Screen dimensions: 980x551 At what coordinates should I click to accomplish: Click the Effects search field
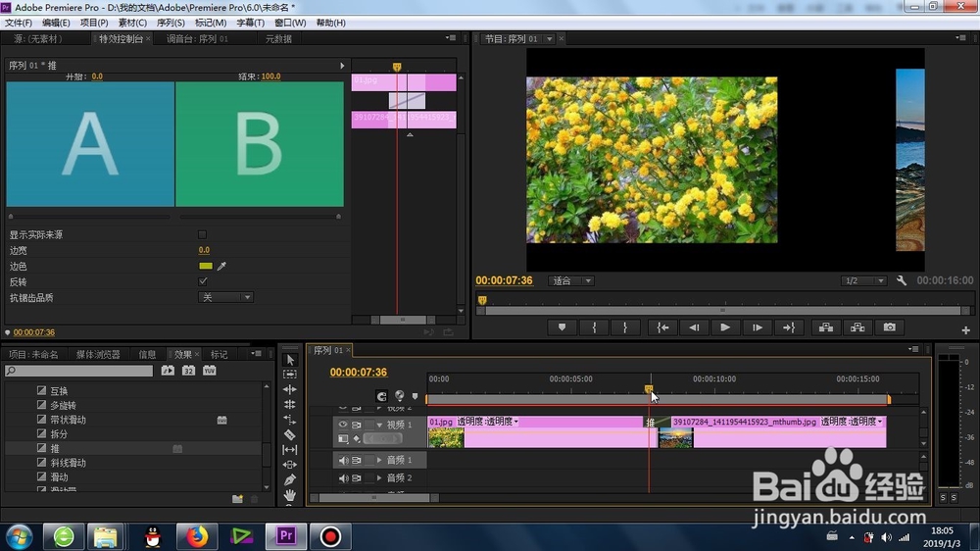pyautogui.click(x=78, y=371)
